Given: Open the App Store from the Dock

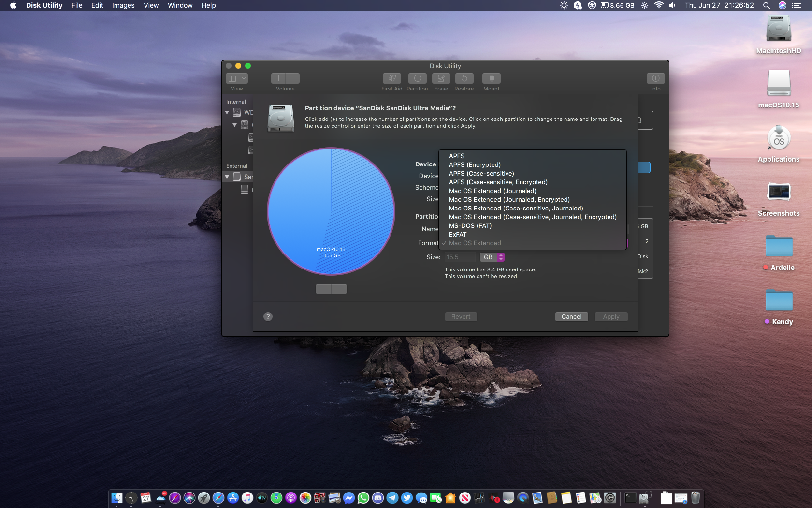Looking at the screenshot, I should click(233, 498).
